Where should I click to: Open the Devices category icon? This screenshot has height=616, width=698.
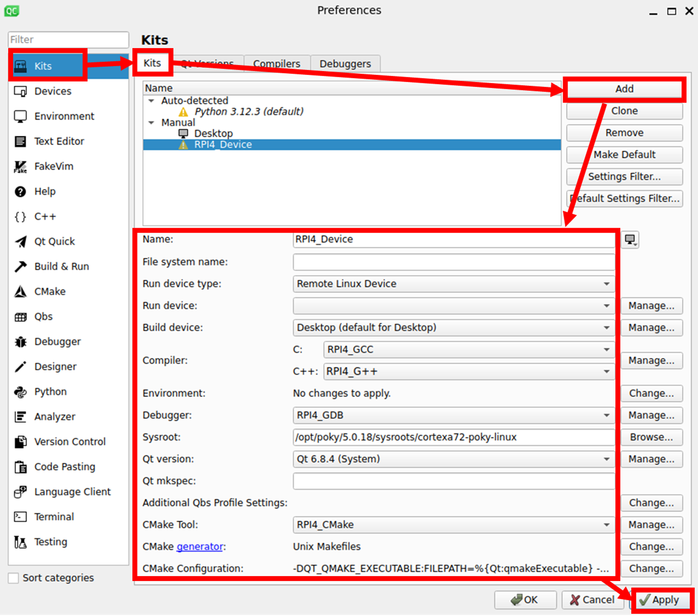[x=20, y=91]
